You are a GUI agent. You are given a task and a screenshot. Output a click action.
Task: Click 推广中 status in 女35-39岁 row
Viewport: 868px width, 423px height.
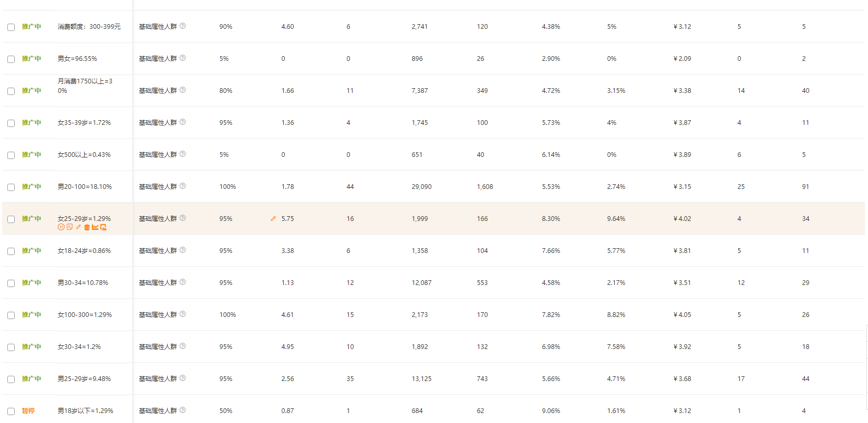pos(32,123)
